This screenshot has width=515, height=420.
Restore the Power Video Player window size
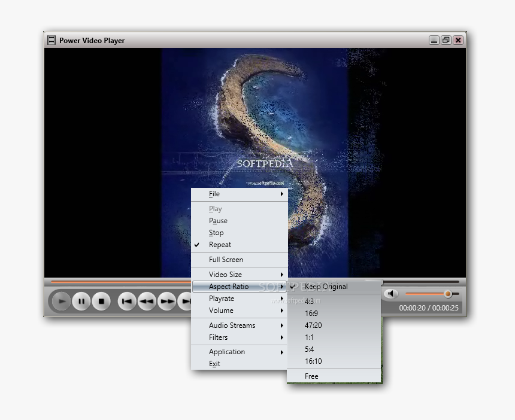(x=446, y=40)
